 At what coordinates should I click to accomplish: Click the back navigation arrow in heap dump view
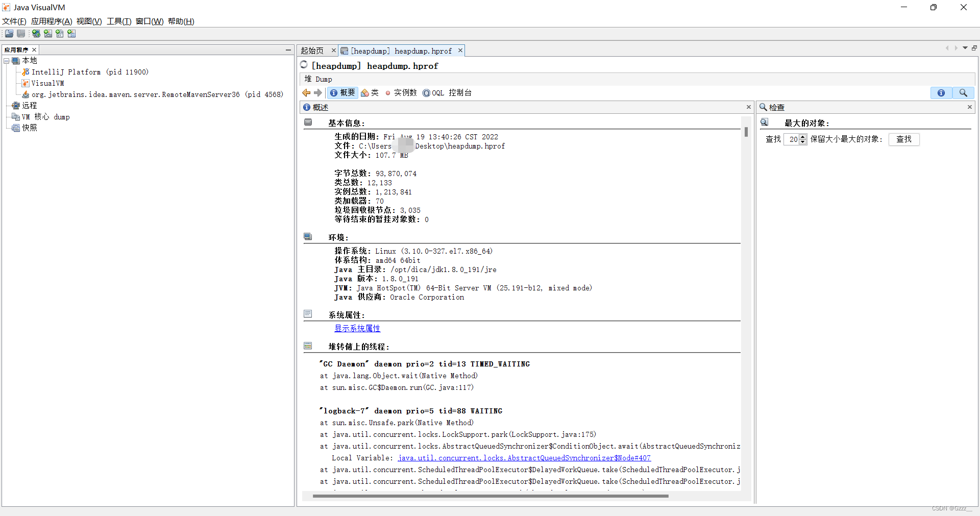pyautogui.click(x=305, y=93)
